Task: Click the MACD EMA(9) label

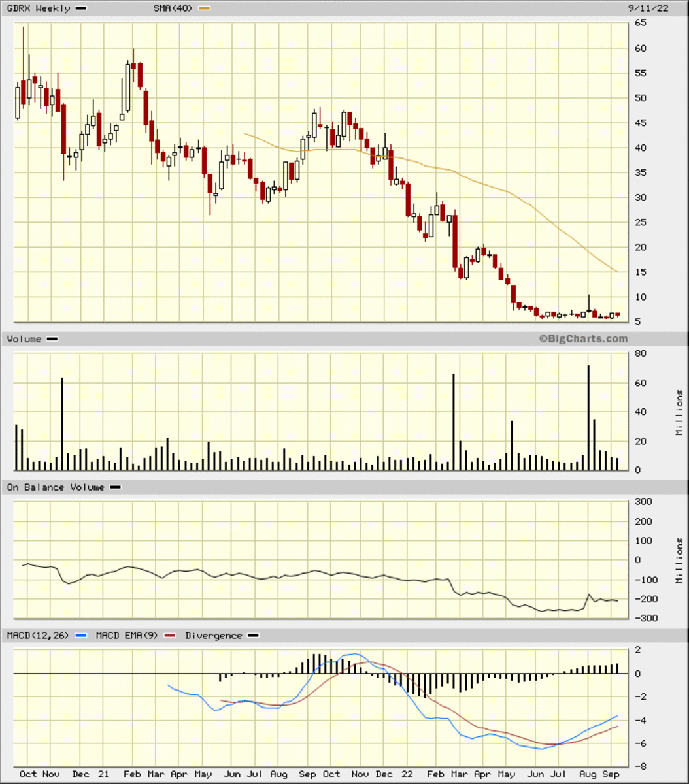Action: (x=127, y=635)
